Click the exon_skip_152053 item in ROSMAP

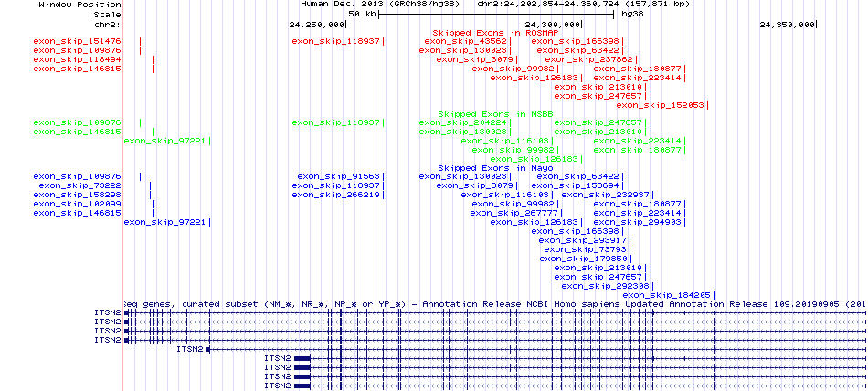[672, 105]
